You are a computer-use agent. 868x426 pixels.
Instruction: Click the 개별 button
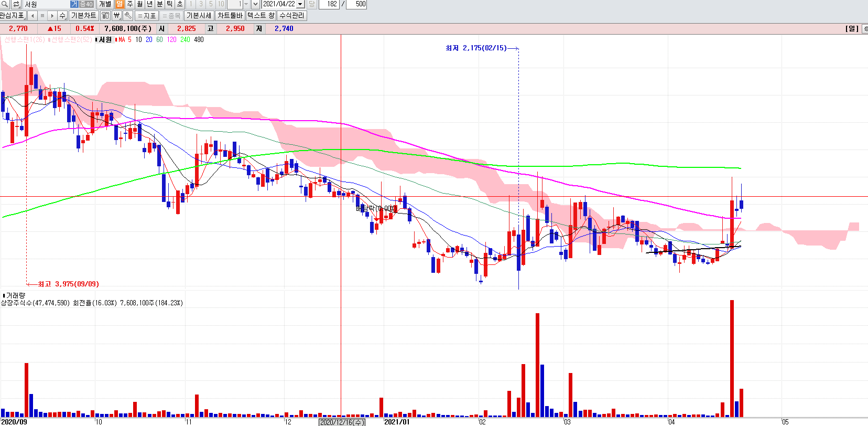[105, 4]
